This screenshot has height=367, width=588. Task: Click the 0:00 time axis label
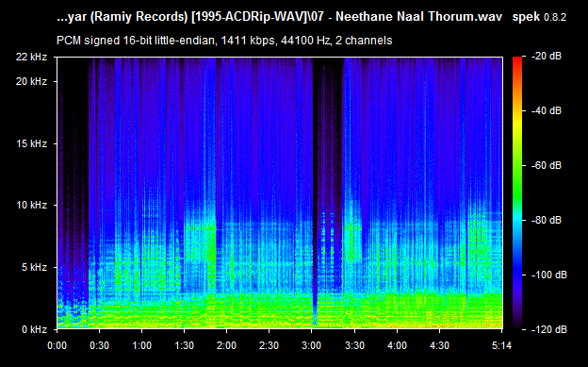tap(57, 345)
